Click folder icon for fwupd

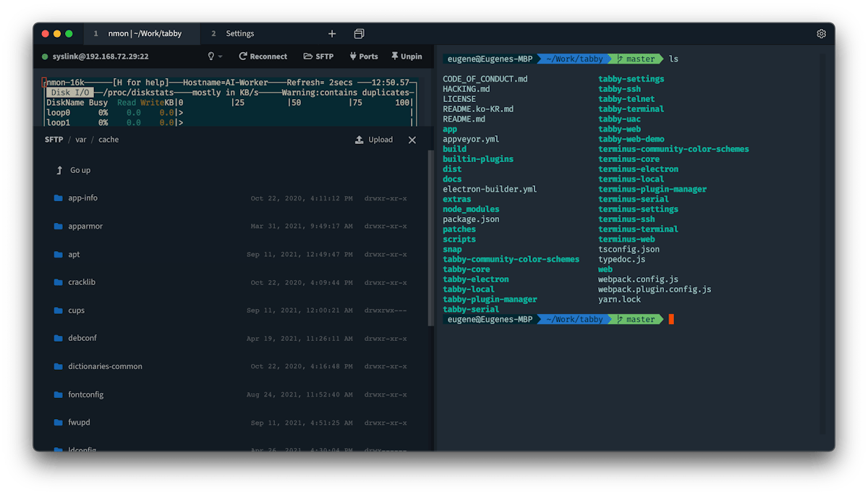59,423
